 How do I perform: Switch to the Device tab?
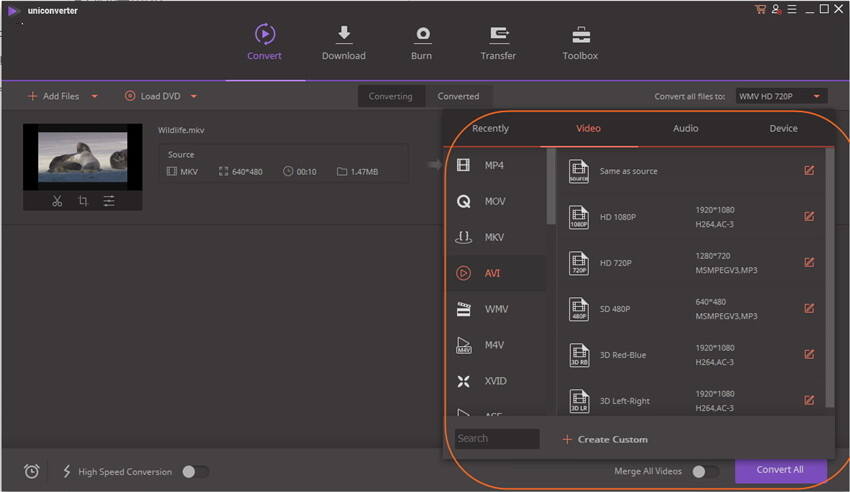783,128
